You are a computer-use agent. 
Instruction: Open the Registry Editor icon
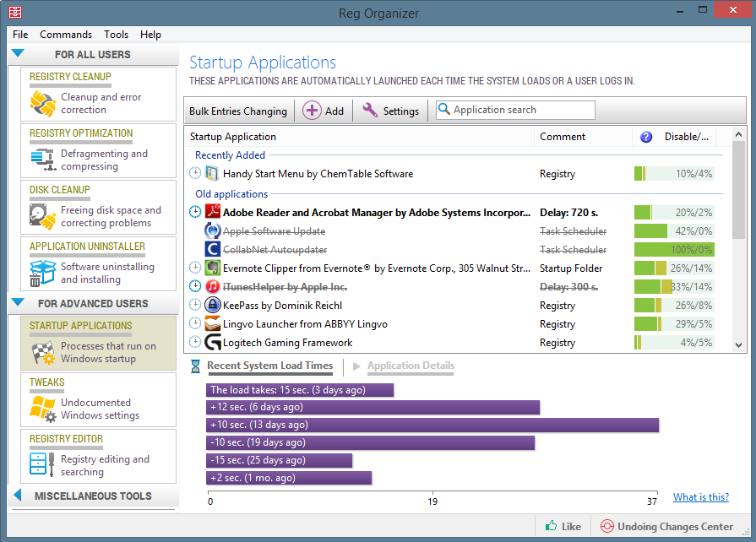coord(42,465)
